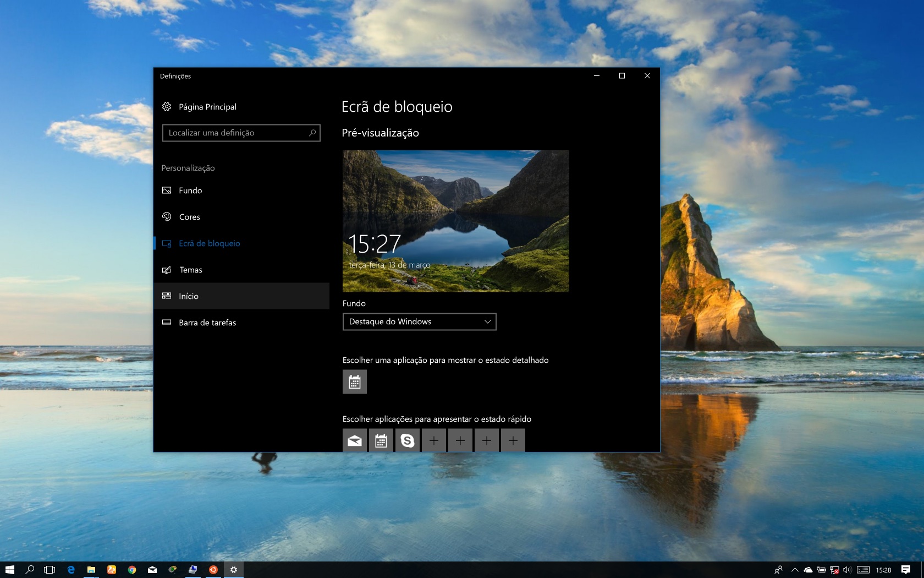Open the Cores settings page
The width and height of the screenshot is (924, 578).
click(189, 217)
